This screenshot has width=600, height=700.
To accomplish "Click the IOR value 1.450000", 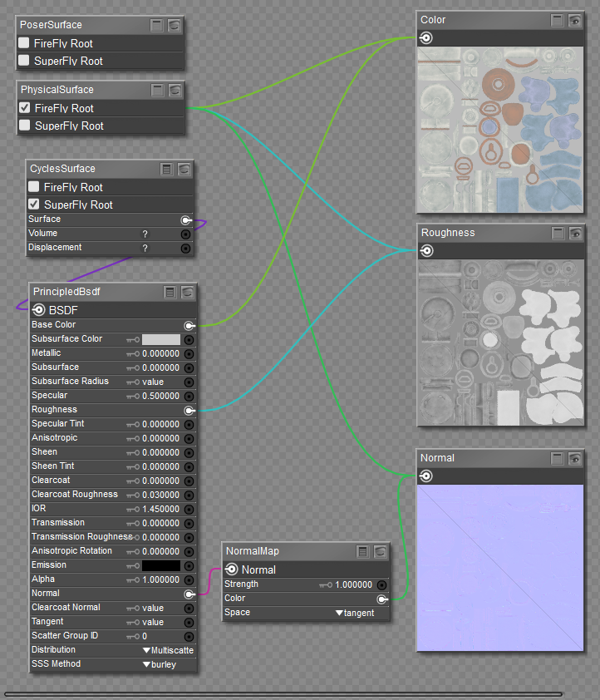I will (160, 510).
